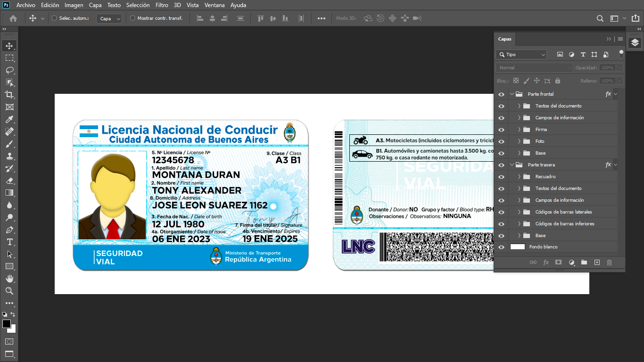Select the Eyedropper tool
The height and width of the screenshot is (362, 644).
coord(9,119)
